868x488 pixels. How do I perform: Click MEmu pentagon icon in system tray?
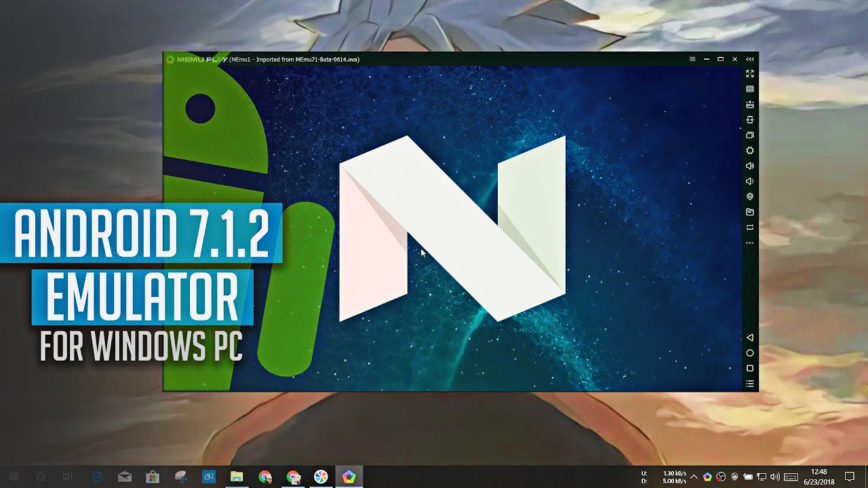(x=707, y=477)
